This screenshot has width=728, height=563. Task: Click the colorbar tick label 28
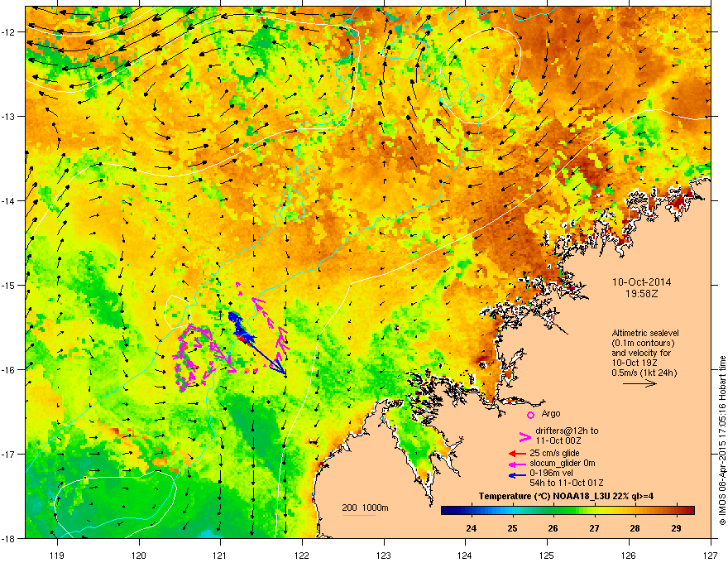click(635, 528)
